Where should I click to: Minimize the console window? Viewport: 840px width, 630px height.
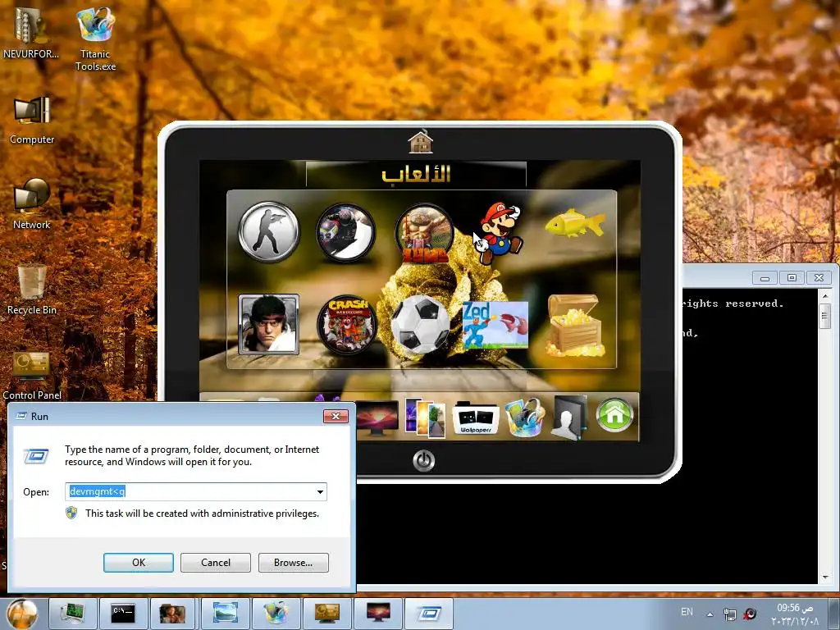[x=765, y=277]
